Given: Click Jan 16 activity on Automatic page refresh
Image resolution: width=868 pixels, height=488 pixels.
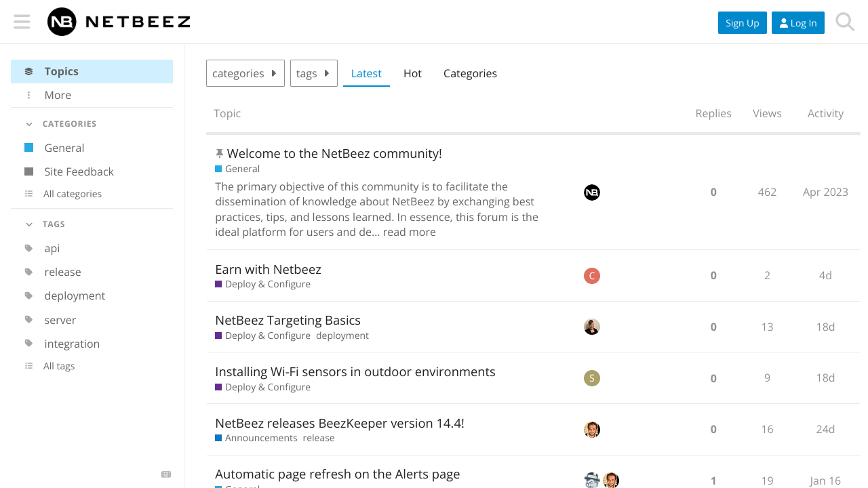Looking at the screenshot, I should (x=825, y=481).
